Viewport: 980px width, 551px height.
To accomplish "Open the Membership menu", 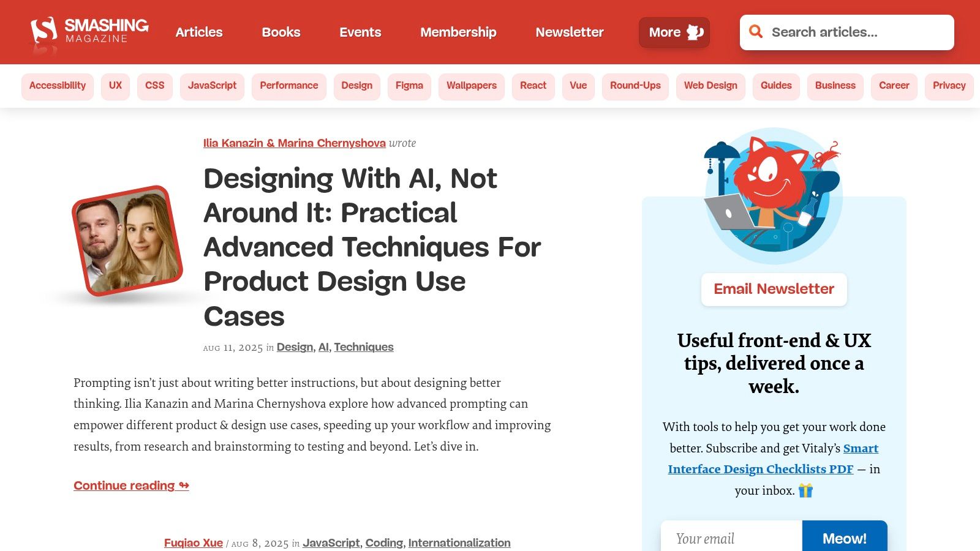I will (x=458, y=32).
